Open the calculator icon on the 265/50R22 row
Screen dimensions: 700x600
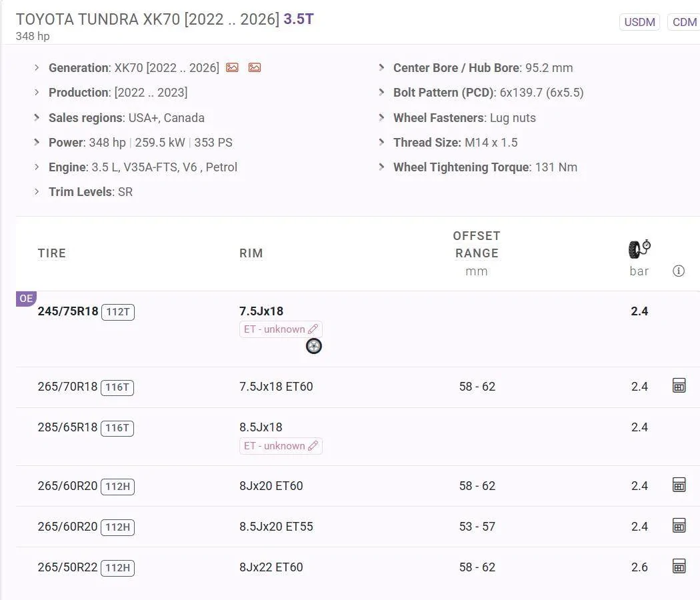[x=679, y=567]
